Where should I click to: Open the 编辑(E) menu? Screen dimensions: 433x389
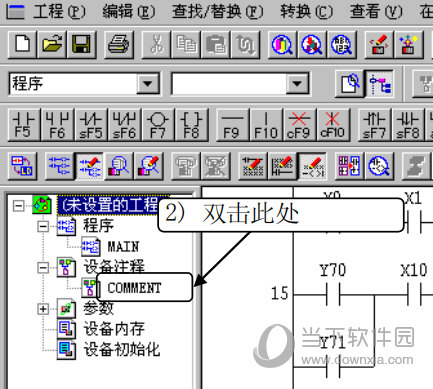pos(129,12)
